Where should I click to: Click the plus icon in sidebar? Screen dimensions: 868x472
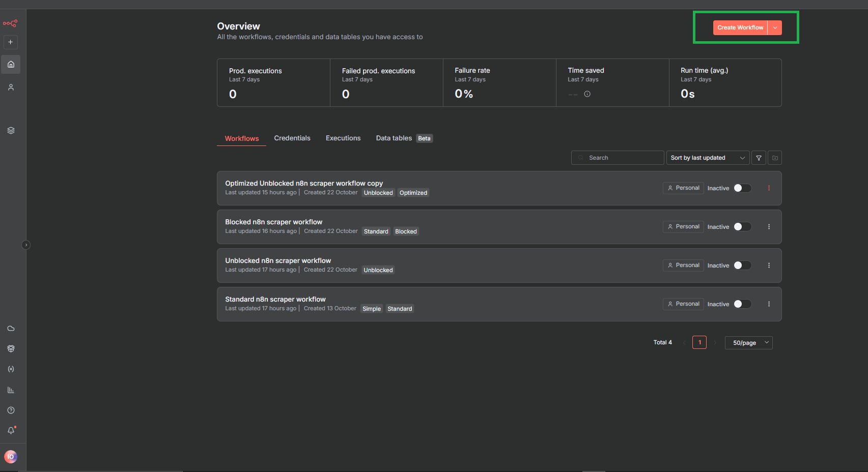pos(11,42)
